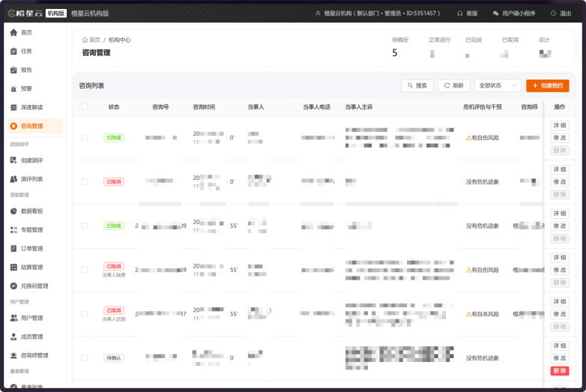Click the warning triangle beside 有自杀风险
The width and height of the screenshot is (586, 392).
468,314
